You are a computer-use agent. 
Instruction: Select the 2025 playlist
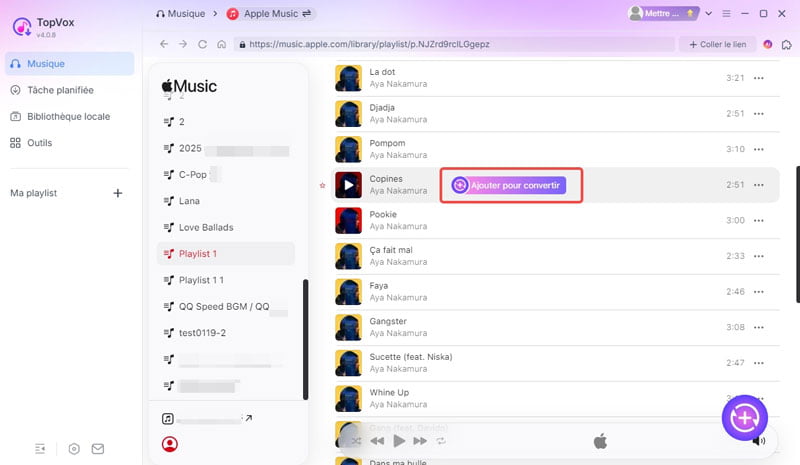[x=226, y=149]
